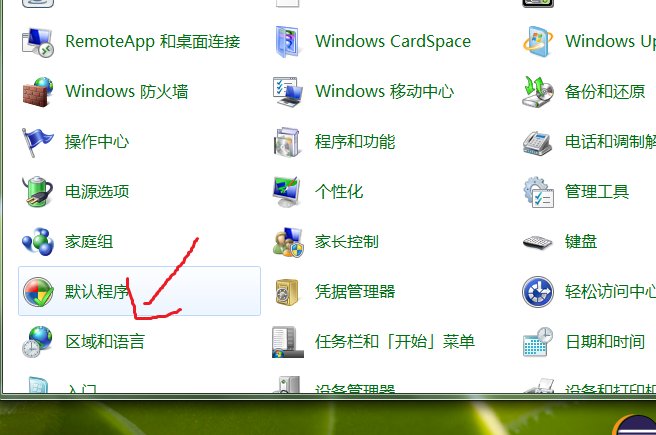Click the Windows 防火墙 brick wall icon

[38, 92]
